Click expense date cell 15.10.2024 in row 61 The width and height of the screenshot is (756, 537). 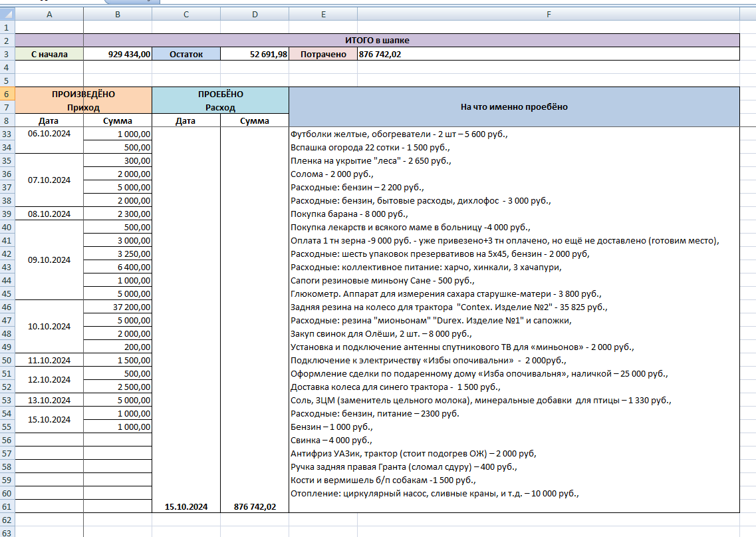click(x=186, y=506)
